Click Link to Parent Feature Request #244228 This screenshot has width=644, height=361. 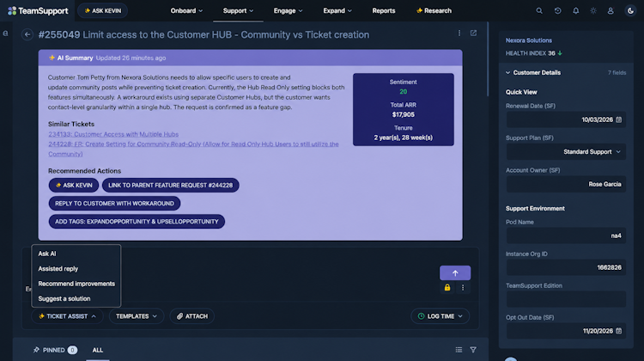(x=171, y=185)
